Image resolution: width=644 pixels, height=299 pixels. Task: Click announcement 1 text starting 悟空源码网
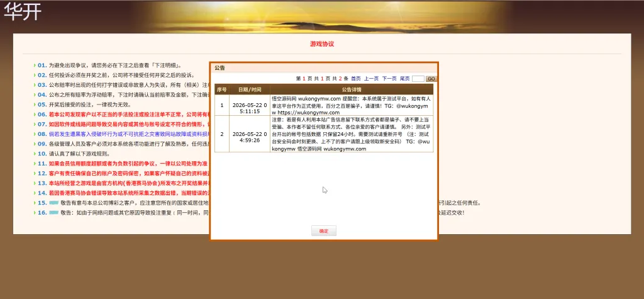click(352, 105)
